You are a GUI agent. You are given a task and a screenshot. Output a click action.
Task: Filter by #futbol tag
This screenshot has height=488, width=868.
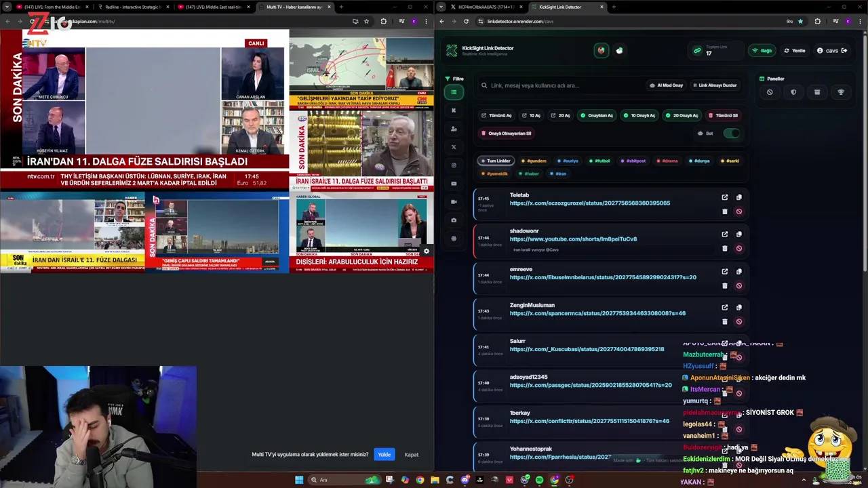pyautogui.click(x=600, y=161)
